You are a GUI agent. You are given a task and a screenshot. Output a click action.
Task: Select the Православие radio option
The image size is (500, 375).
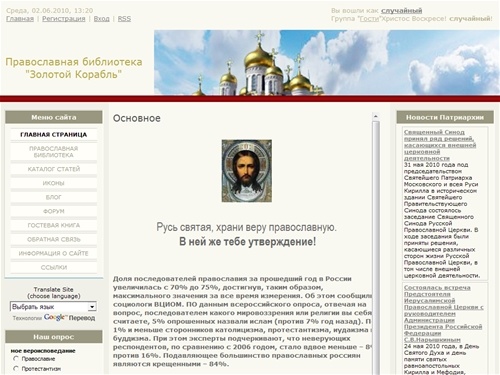16,359
